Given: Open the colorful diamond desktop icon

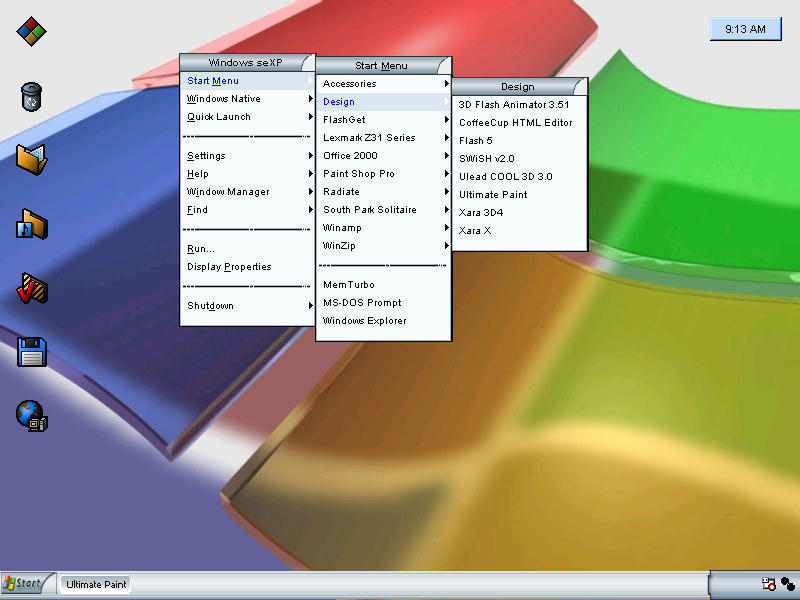Looking at the screenshot, I should click(32, 31).
